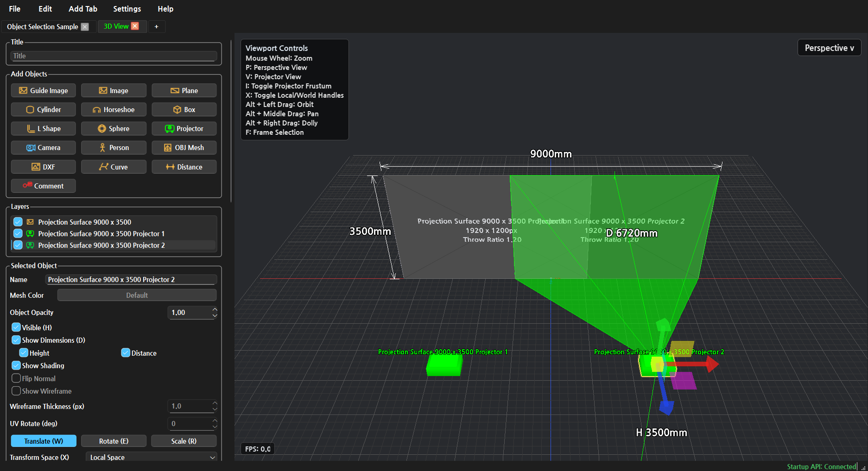Add a Projector object
868x471 pixels.
[x=184, y=128]
